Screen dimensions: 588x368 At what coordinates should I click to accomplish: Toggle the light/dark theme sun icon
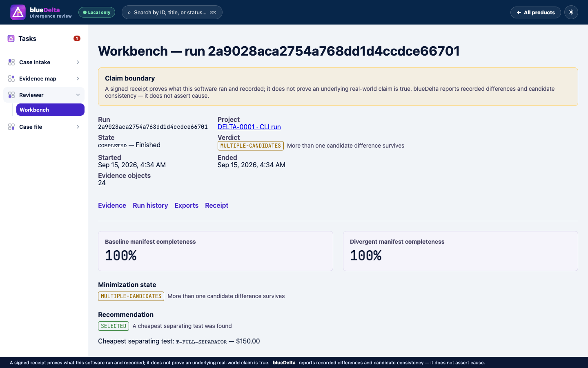pos(571,12)
